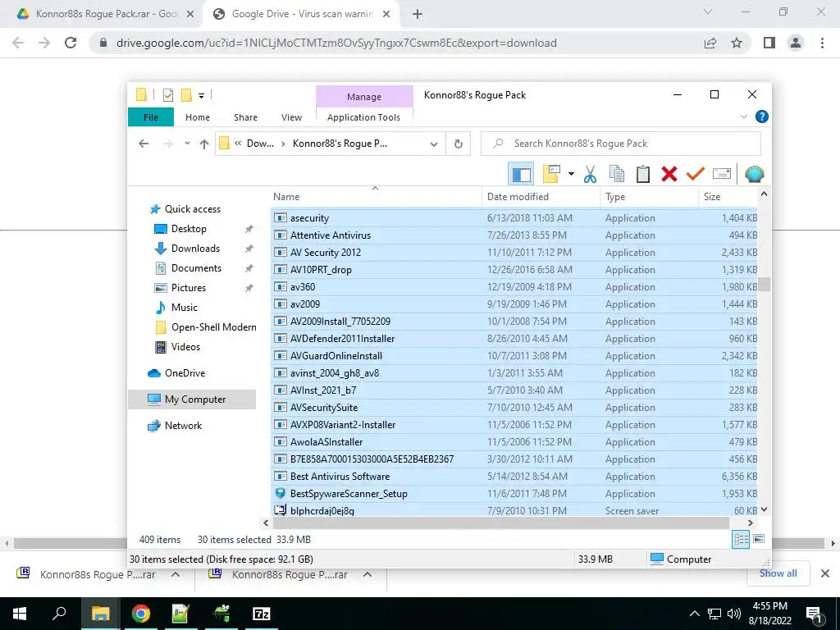840x630 pixels.
Task: Sort by the Date modified column
Action: tap(541, 197)
